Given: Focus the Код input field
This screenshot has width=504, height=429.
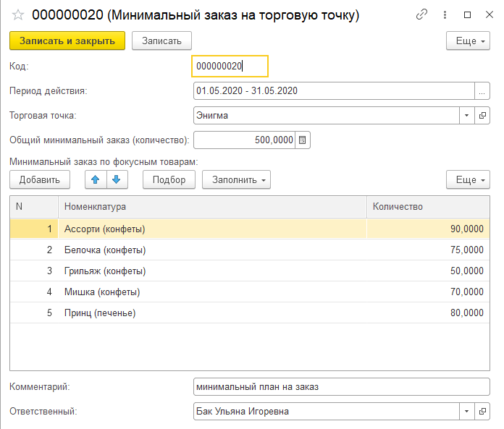Looking at the screenshot, I should pos(230,66).
